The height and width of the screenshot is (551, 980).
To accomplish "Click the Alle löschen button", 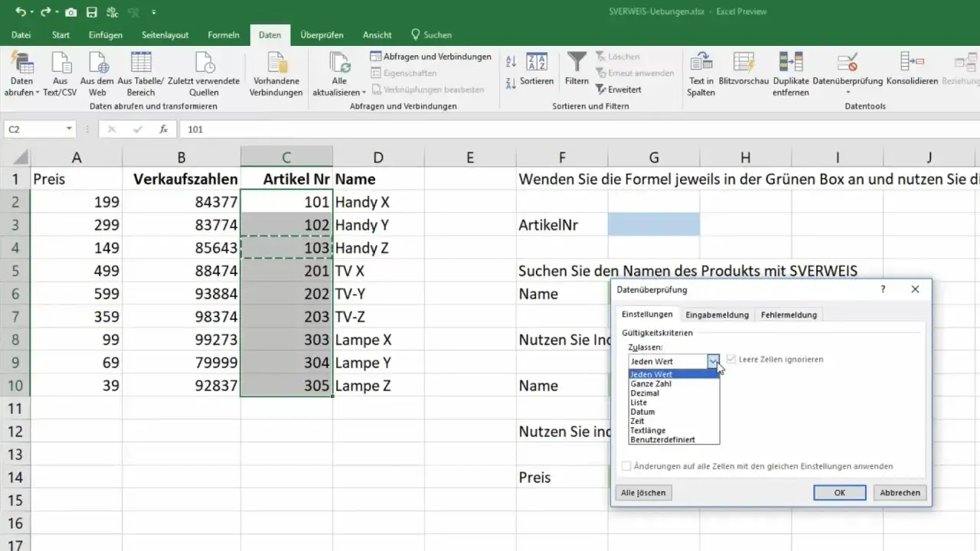I will pos(642,492).
